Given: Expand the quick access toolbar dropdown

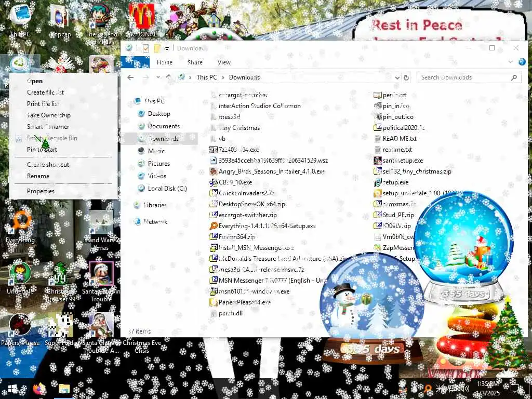Looking at the screenshot, I should (167, 48).
